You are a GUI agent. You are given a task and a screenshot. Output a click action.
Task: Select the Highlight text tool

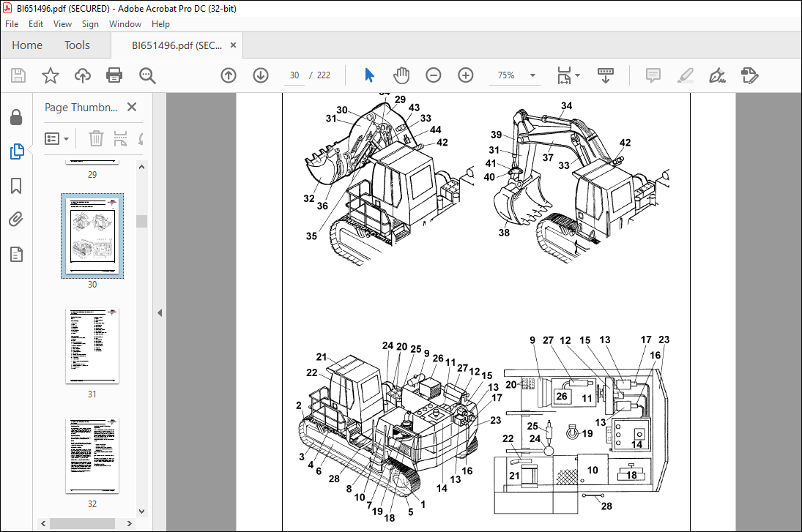point(686,75)
